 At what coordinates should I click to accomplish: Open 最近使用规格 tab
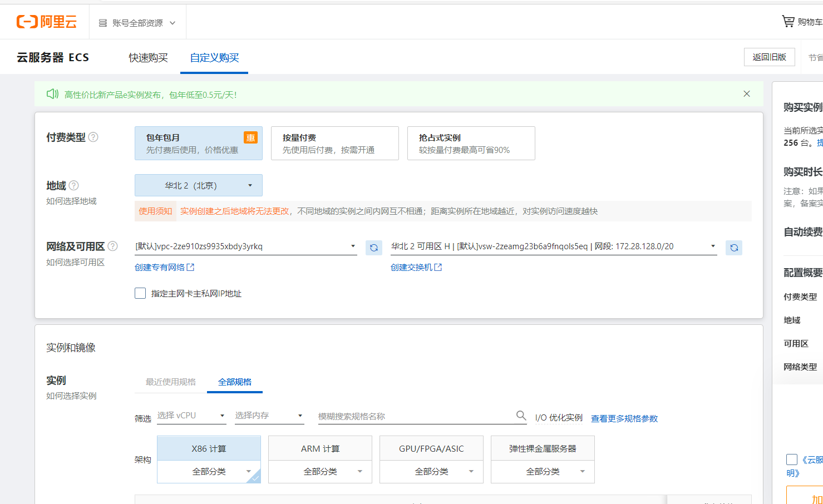pos(171,382)
